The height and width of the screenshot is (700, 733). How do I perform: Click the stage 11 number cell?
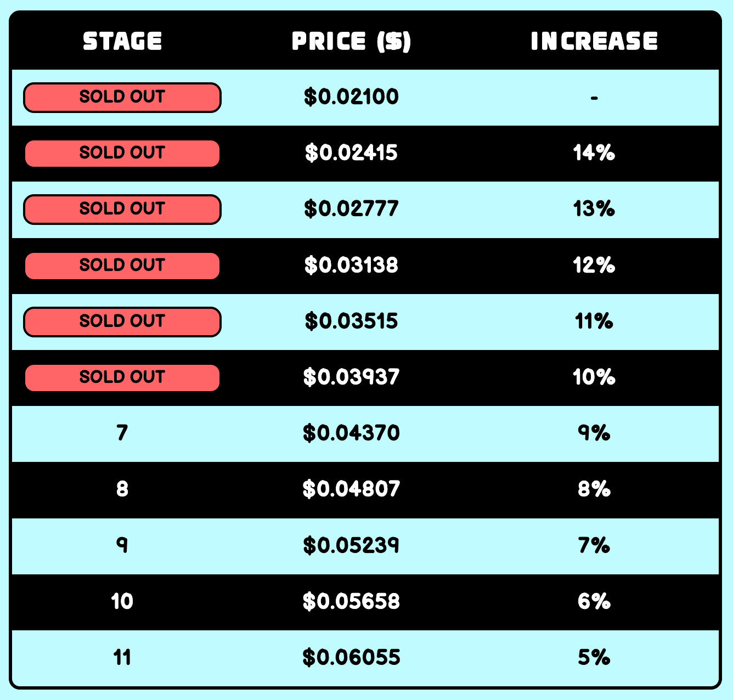(122, 657)
